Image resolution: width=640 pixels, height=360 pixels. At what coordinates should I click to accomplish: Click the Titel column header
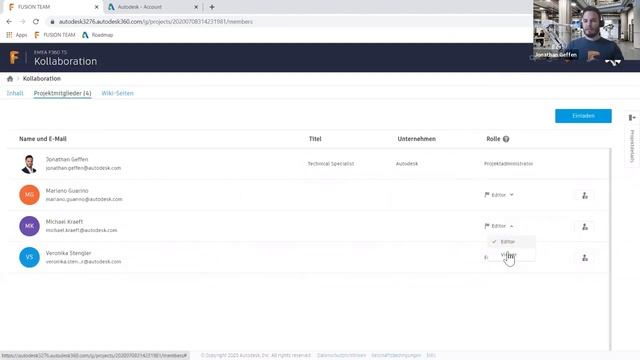(315, 139)
